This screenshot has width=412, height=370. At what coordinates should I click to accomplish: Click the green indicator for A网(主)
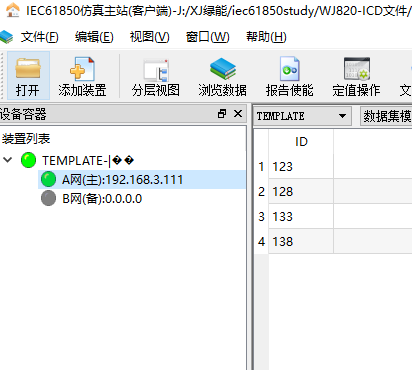pos(48,179)
